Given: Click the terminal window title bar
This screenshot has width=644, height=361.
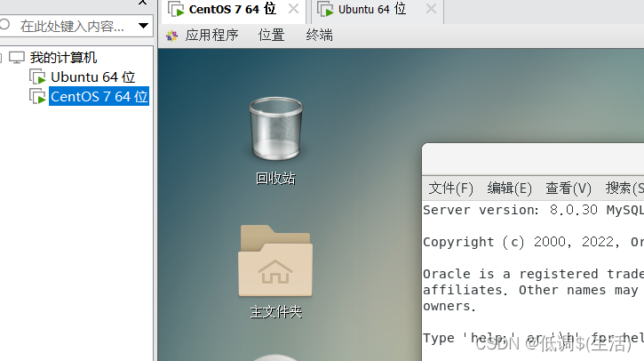Looking at the screenshot, I should point(533,159).
